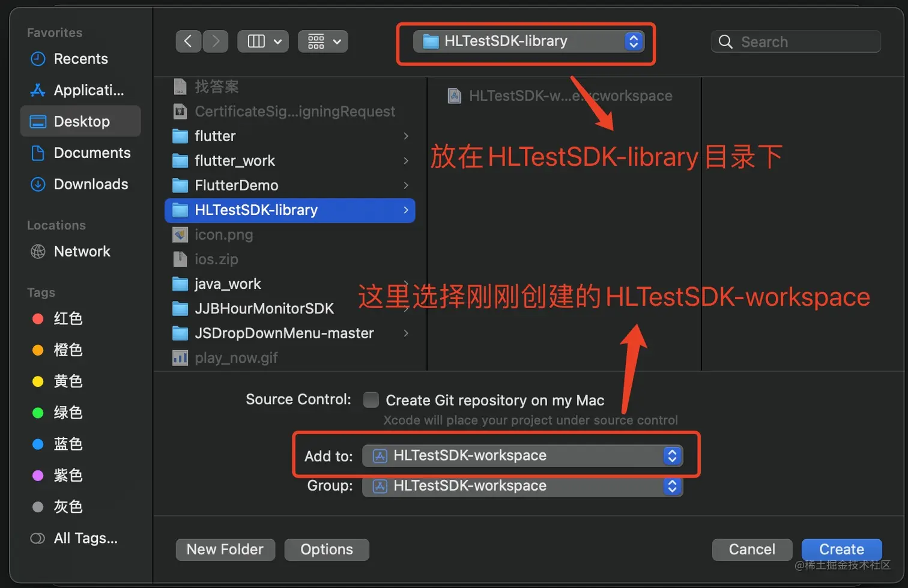Click the magnifying glass search icon
Viewport: 908px width, 588px height.
[x=725, y=41]
